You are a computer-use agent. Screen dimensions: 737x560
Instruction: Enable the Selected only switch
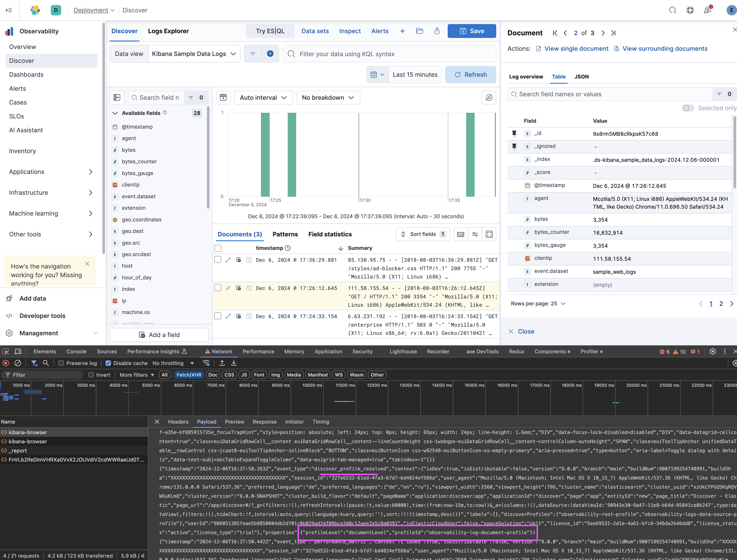point(688,108)
